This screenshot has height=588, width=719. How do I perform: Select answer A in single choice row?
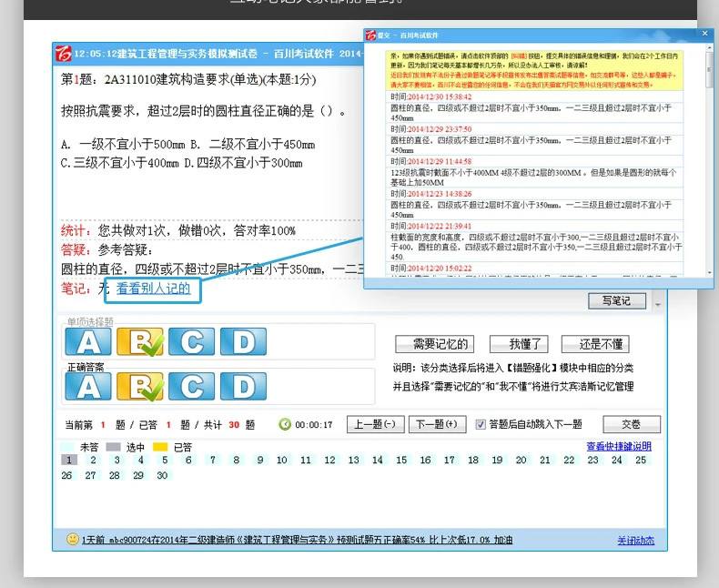[x=88, y=341]
